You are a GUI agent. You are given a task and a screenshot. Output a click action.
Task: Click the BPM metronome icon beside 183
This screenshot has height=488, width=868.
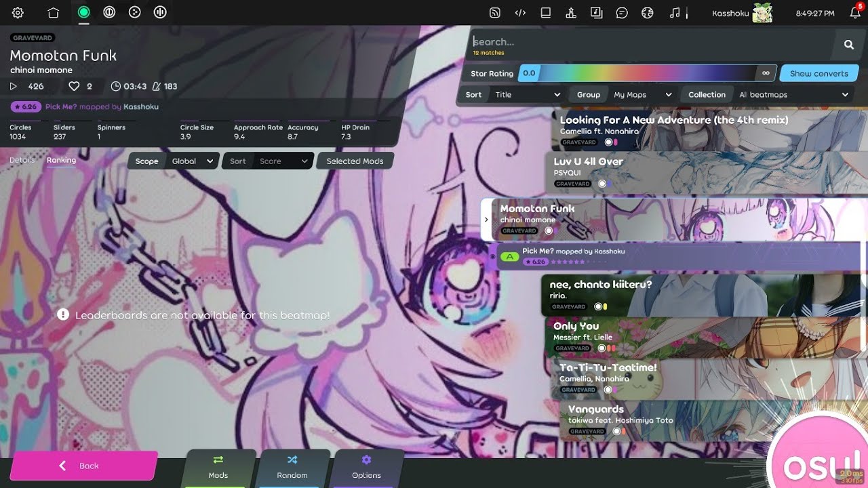[x=157, y=86]
